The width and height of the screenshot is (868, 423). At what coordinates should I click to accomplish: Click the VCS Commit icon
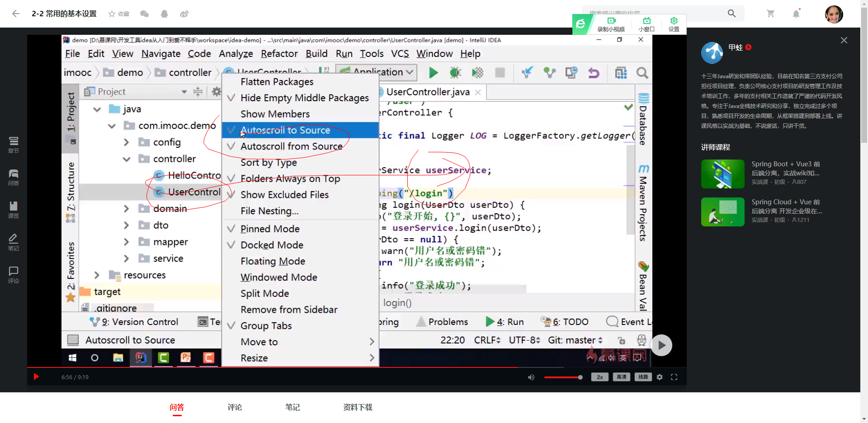click(549, 72)
